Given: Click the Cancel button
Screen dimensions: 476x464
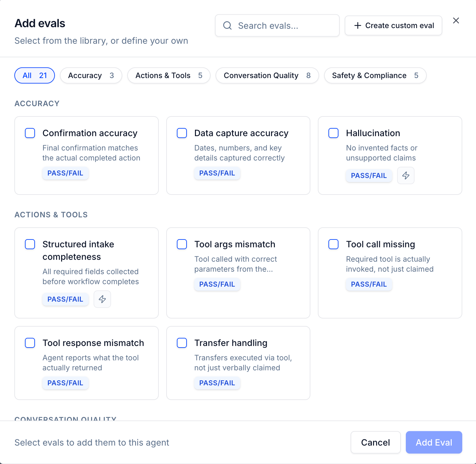Looking at the screenshot, I should pyautogui.click(x=376, y=442).
